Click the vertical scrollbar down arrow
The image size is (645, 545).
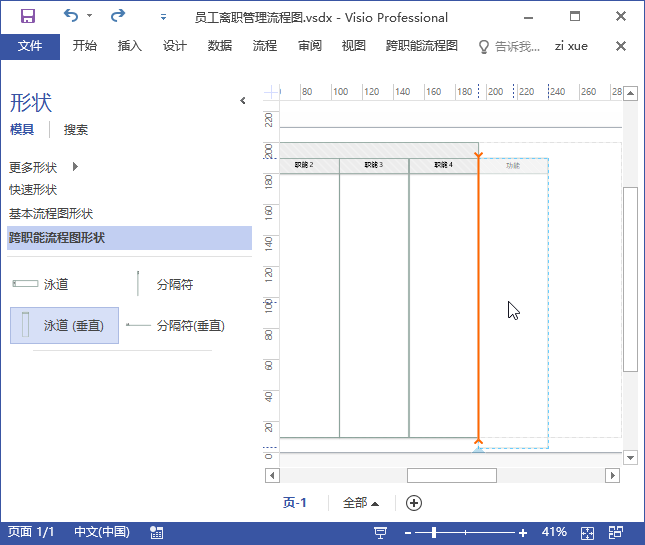[x=630, y=457]
